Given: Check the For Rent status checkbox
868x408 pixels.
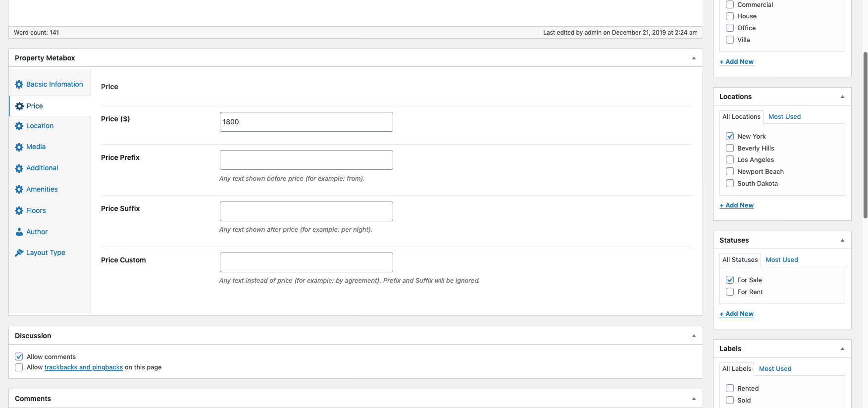Looking at the screenshot, I should [730, 292].
